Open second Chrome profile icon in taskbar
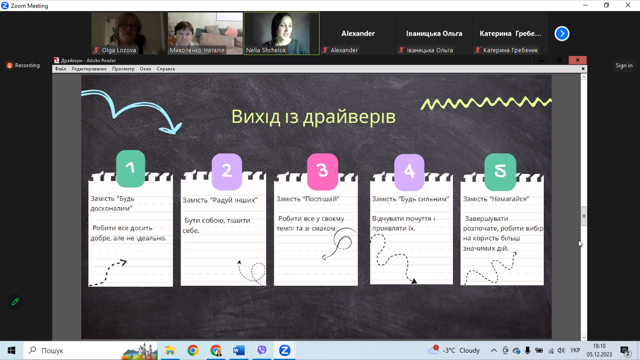 tap(216, 350)
